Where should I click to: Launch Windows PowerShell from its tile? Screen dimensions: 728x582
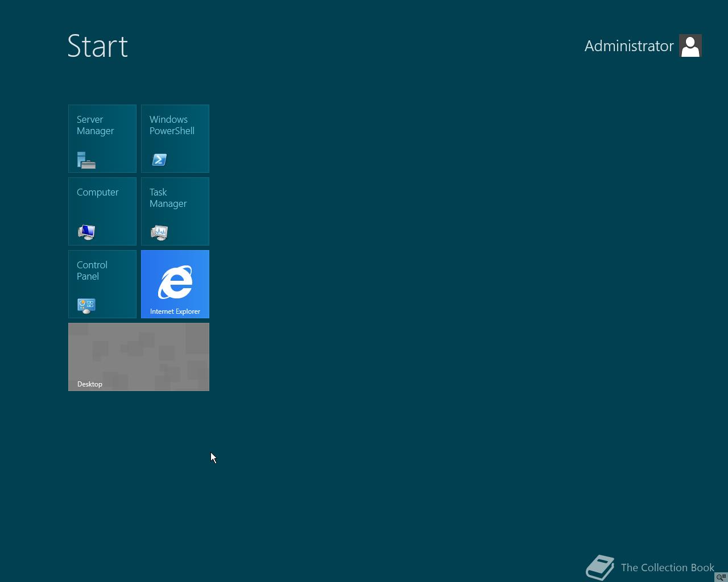click(175, 139)
